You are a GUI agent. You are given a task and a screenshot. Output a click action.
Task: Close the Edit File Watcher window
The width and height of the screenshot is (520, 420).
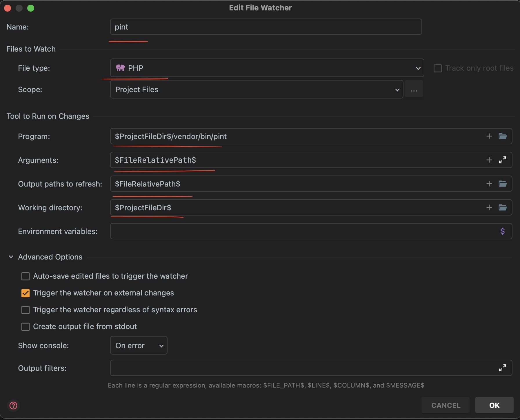[8, 8]
